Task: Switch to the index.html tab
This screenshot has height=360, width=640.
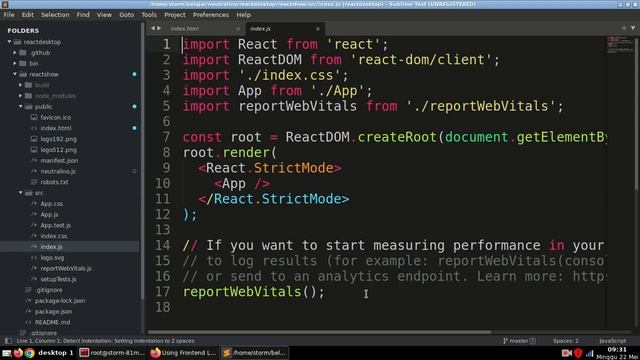Action: coord(185,29)
